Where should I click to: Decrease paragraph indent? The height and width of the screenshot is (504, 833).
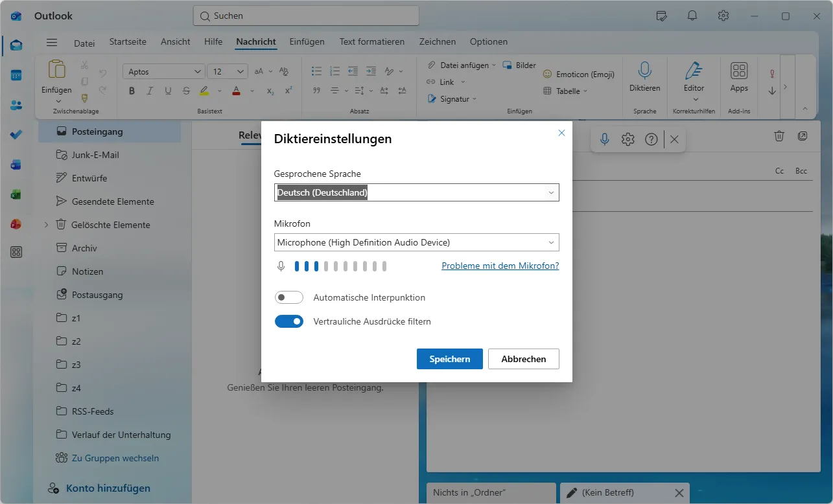click(x=353, y=71)
